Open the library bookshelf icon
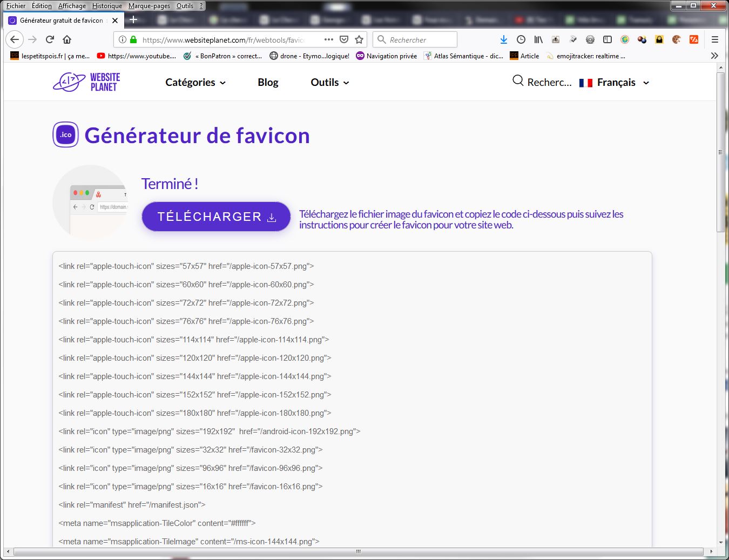 (x=538, y=39)
